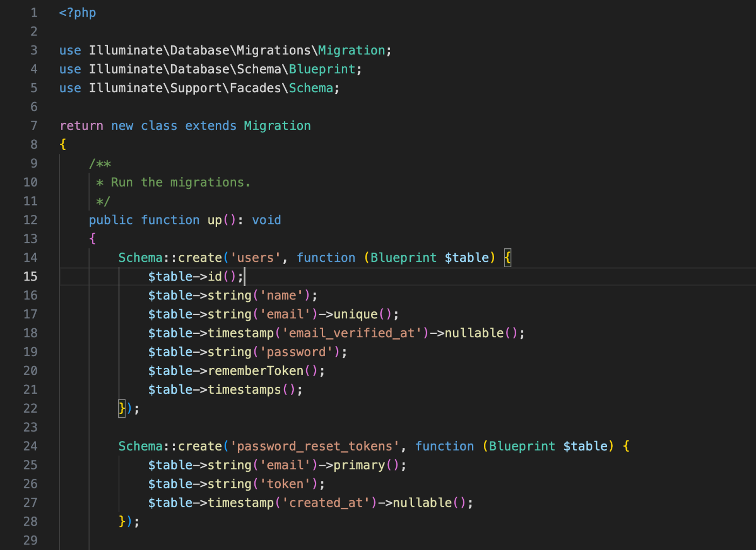Click line number 1 next to php tag
Screen dimensions: 756x550
coord(33,12)
